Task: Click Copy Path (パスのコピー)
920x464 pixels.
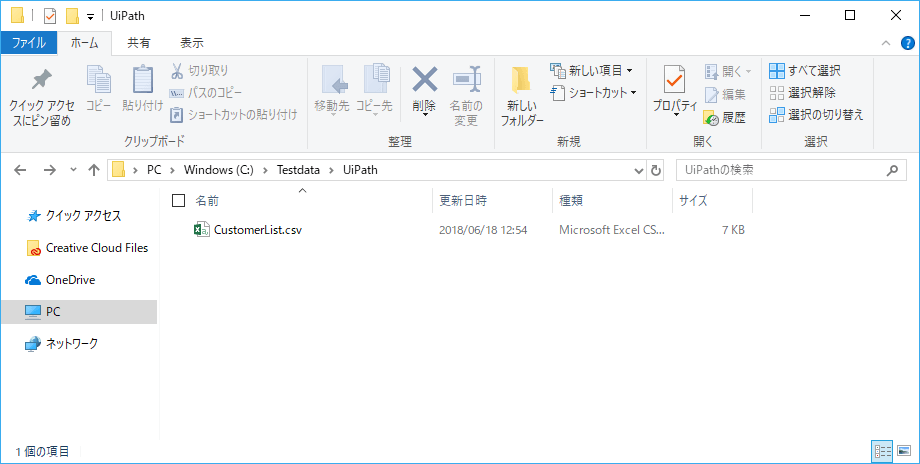Action: point(205,93)
